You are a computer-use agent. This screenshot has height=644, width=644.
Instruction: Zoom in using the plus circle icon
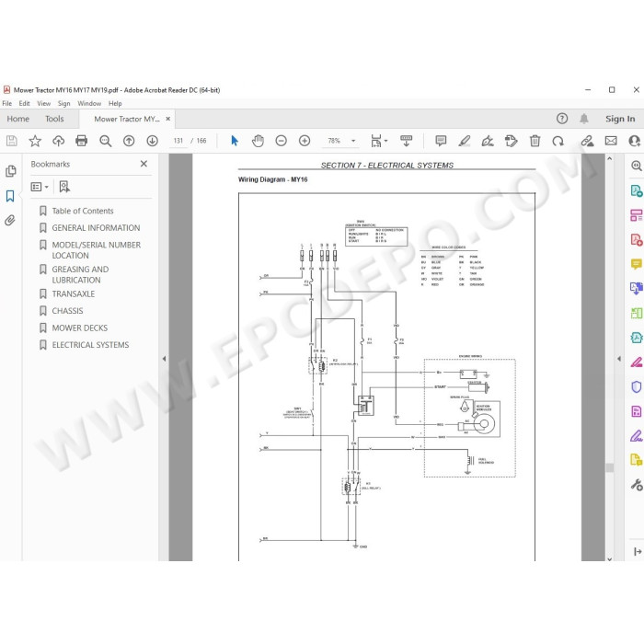point(305,141)
